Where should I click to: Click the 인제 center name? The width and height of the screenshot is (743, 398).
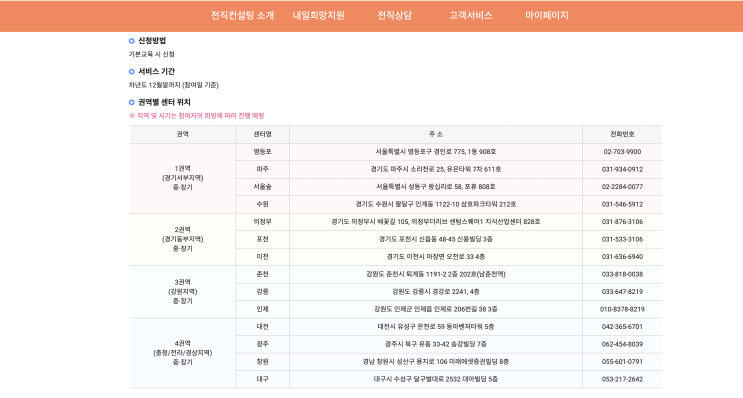tap(263, 309)
